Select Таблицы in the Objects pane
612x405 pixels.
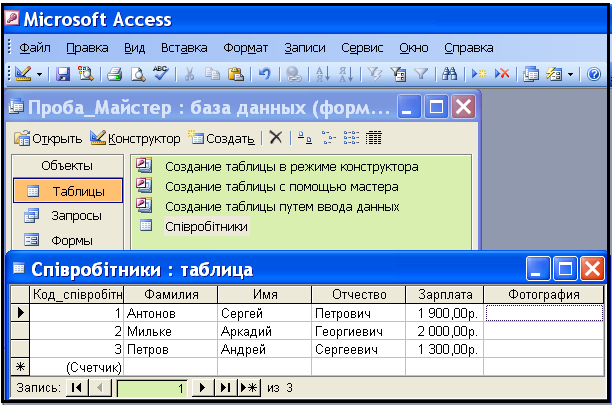click(x=68, y=191)
